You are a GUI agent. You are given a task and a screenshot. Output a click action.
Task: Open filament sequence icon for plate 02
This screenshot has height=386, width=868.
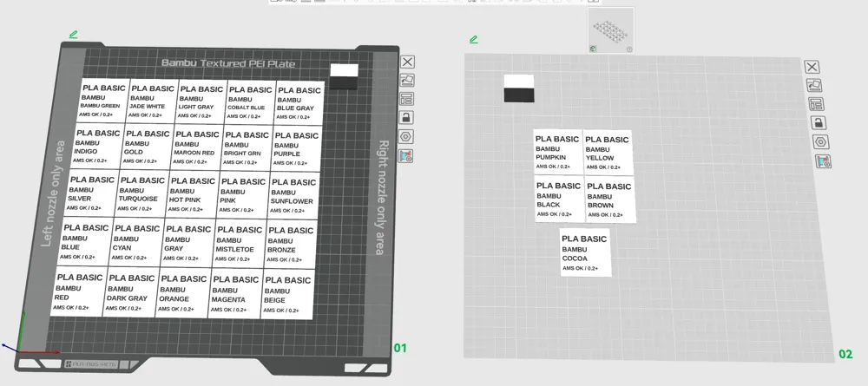point(823,161)
